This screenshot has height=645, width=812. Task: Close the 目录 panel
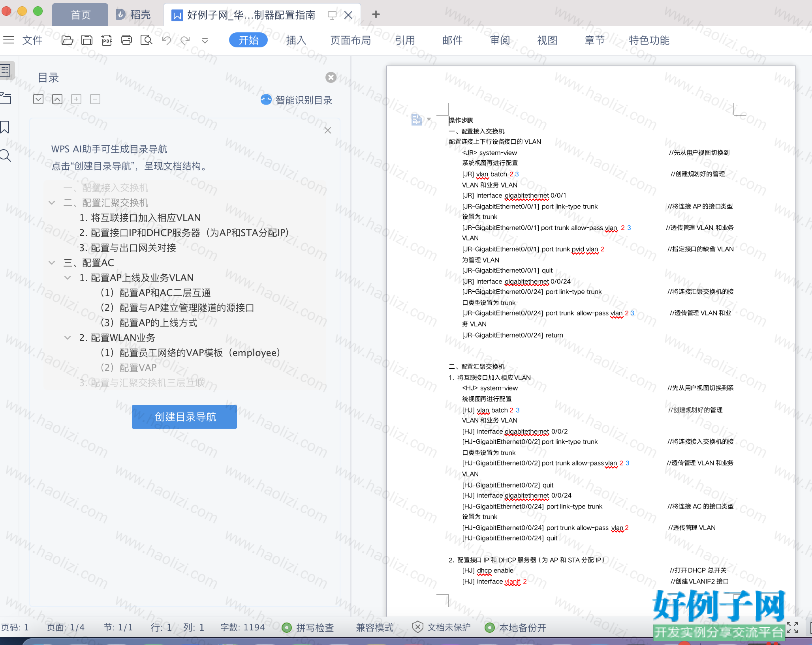[331, 77]
